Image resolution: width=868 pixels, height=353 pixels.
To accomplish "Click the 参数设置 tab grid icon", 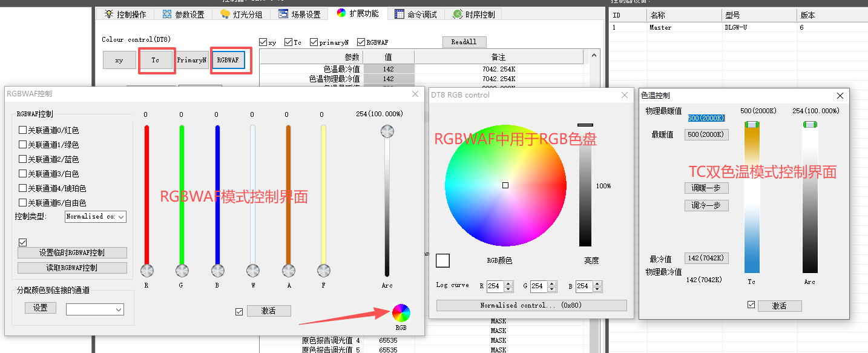I will (166, 14).
